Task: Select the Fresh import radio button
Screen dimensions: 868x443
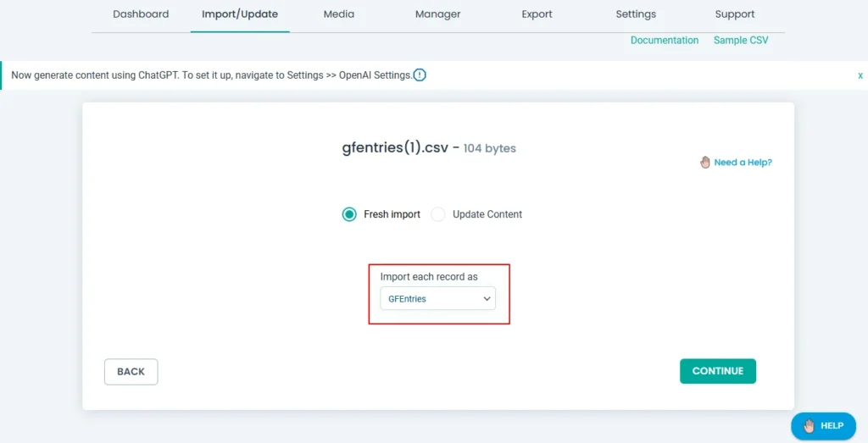Action: click(349, 214)
